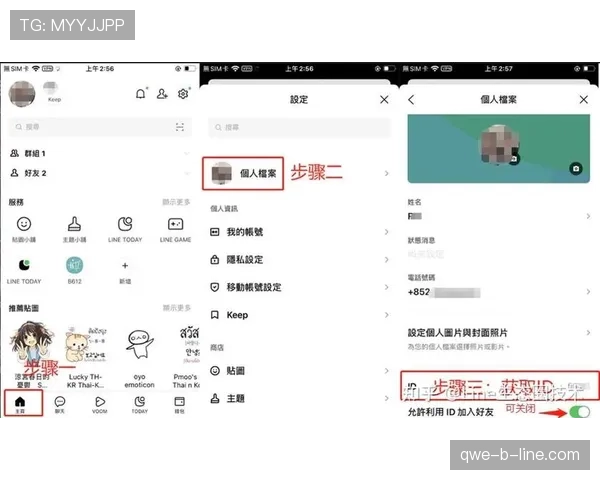Image resolution: width=600 pixels, height=480 pixels.
Task: Tap the QR scan icon in home search
Action: tap(180, 127)
